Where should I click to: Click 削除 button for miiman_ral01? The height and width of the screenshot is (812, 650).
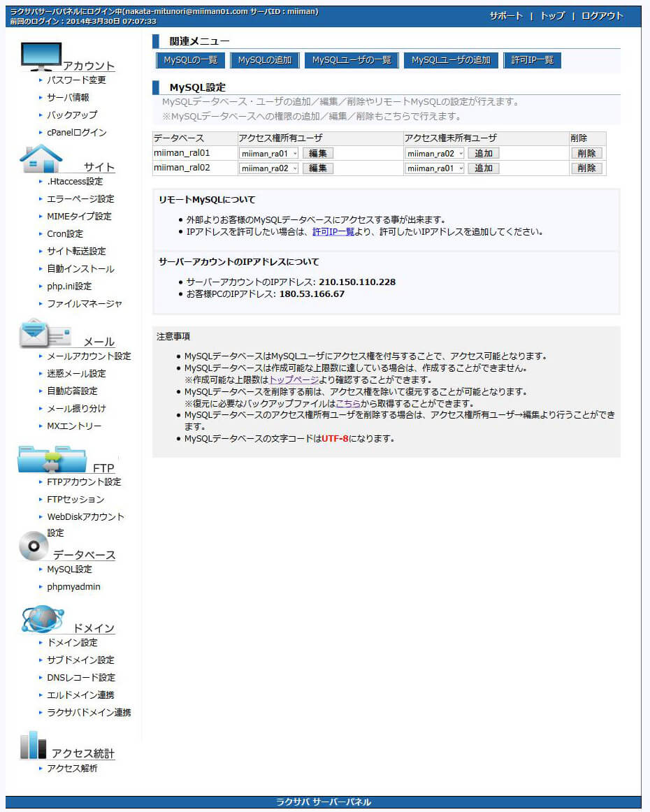point(587,153)
